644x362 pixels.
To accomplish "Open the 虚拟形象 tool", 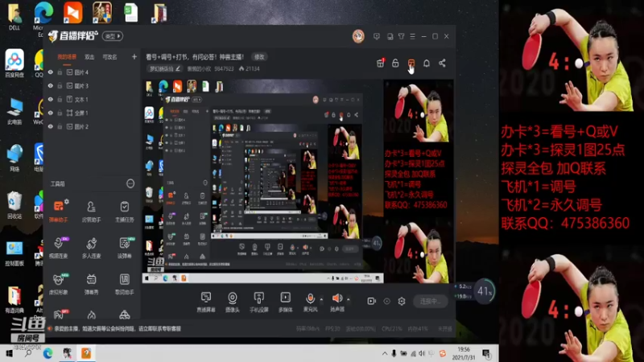I will [x=59, y=284].
